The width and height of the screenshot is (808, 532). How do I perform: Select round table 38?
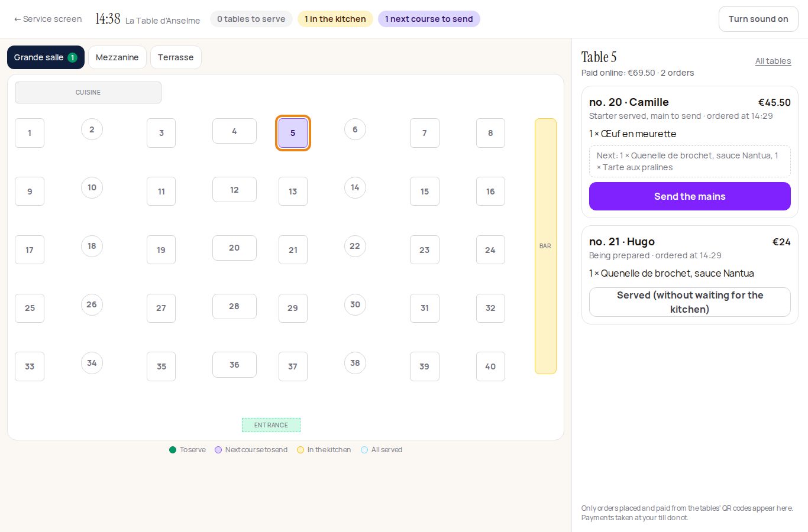355,363
